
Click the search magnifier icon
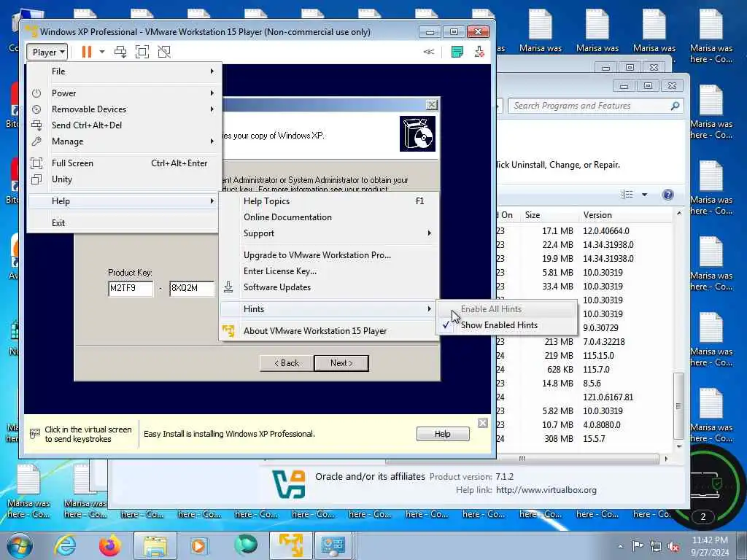point(675,106)
